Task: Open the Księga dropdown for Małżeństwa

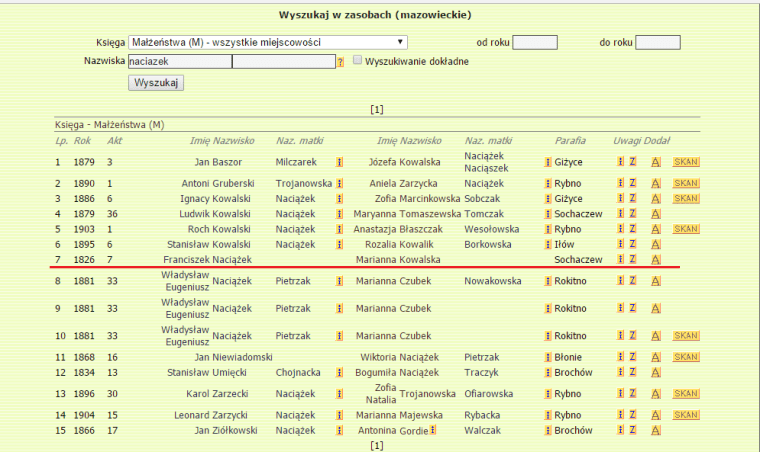Action: [x=267, y=43]
